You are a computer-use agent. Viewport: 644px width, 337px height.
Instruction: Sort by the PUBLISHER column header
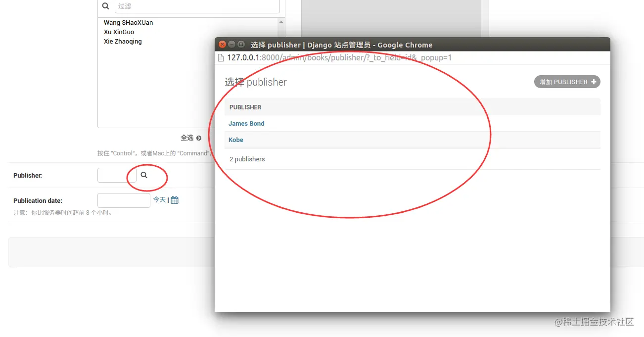[245, 107]
